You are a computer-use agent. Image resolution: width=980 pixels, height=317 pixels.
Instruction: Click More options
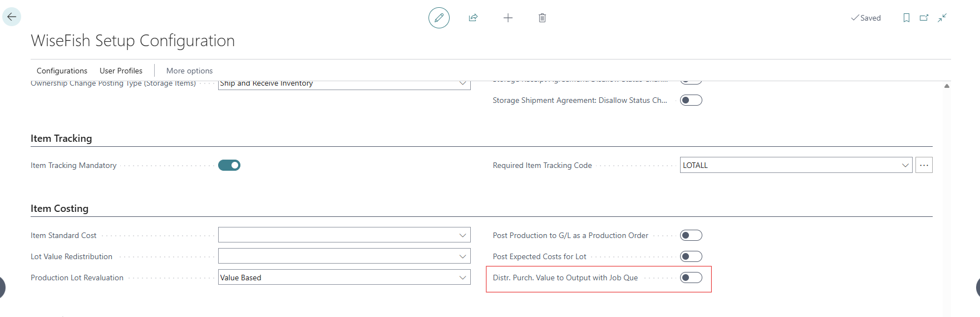tap(189, 71)
